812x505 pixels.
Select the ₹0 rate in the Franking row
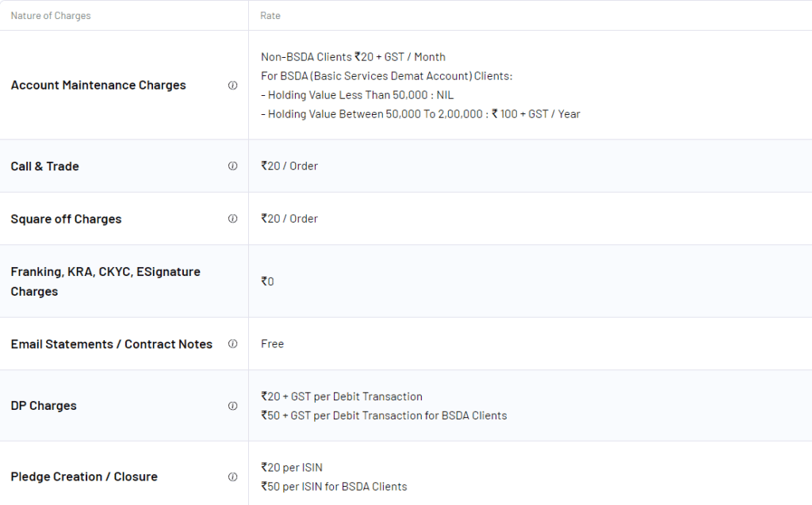[x=267, y=281]
